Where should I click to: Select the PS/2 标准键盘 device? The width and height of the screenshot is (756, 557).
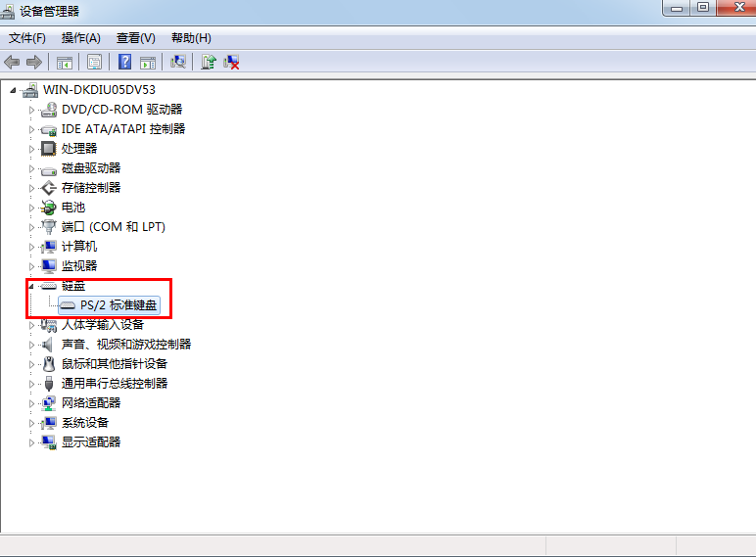pyautogui.click(x=109, y=305)
